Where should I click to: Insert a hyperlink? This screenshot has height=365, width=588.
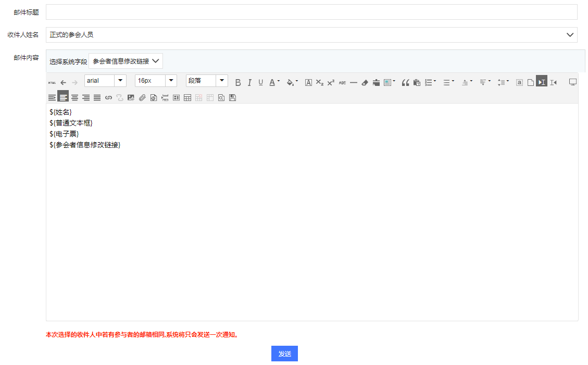coord(108,98)
